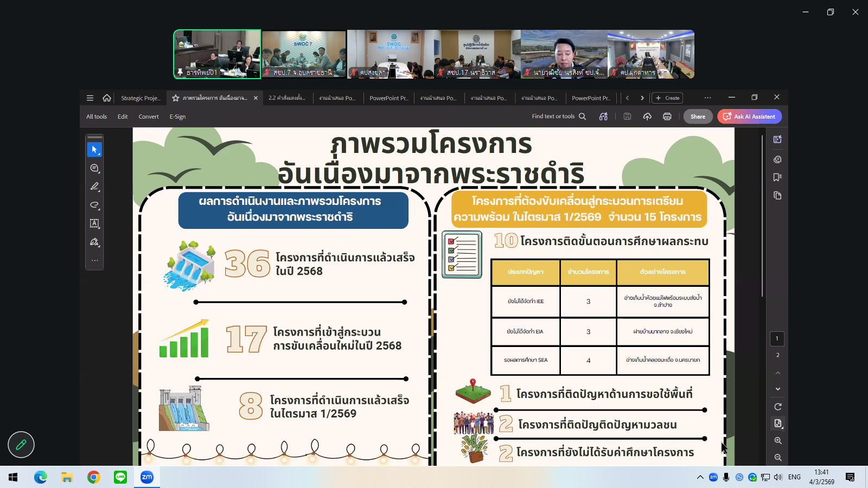Select the freeform Draw tool
This screenshot has width=868, height=488.
(94, 205)
